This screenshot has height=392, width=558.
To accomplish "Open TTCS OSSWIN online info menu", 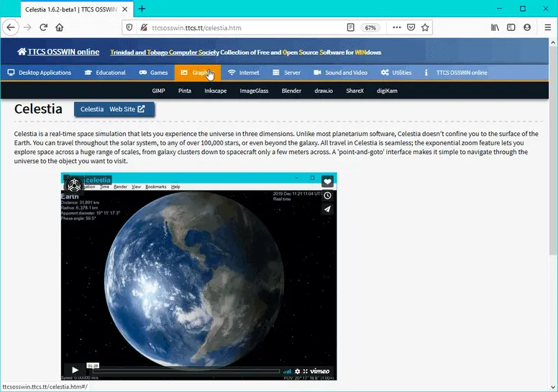I will [456, 73].
